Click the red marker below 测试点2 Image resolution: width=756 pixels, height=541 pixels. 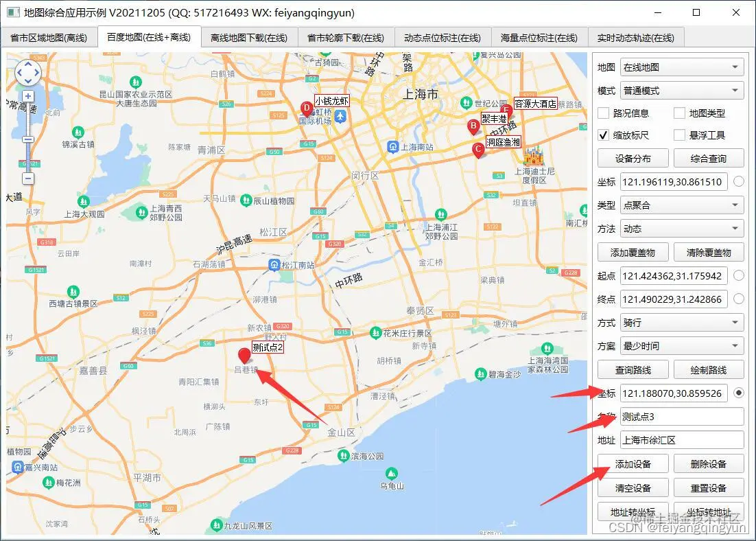(x=244, y=356)
